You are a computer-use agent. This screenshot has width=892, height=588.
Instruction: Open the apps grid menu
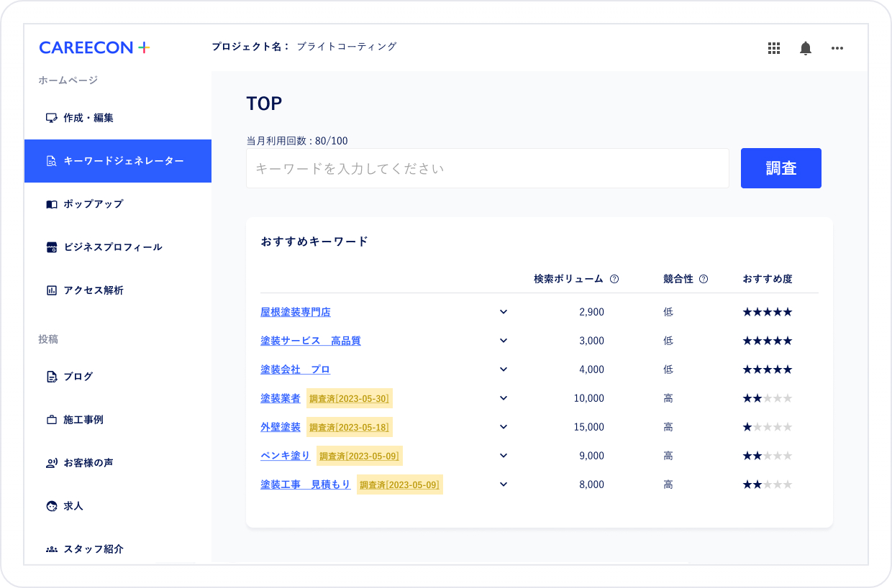pos(774,48)
